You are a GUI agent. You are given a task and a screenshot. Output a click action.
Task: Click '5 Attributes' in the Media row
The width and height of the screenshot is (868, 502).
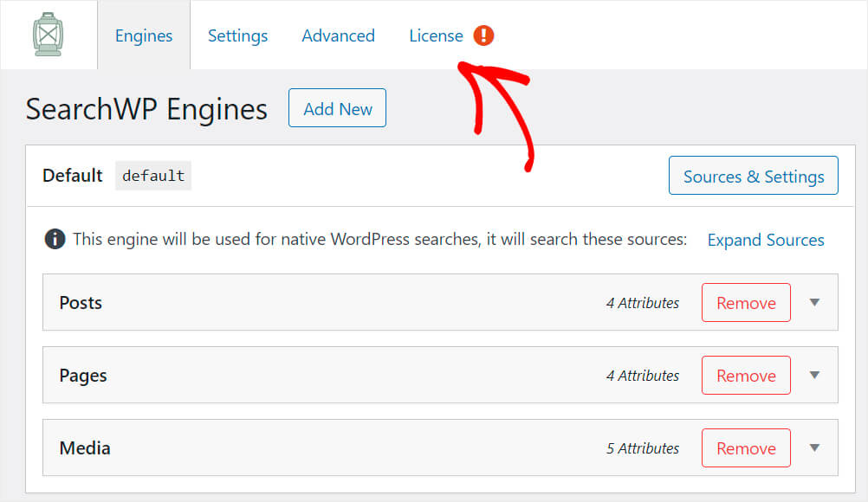[x=643, y=448]
